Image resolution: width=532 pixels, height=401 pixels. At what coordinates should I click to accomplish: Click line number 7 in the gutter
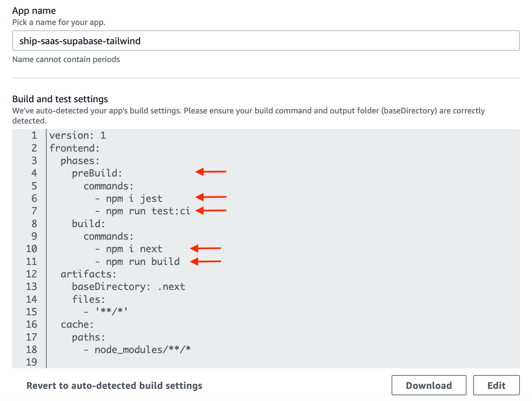34,211
